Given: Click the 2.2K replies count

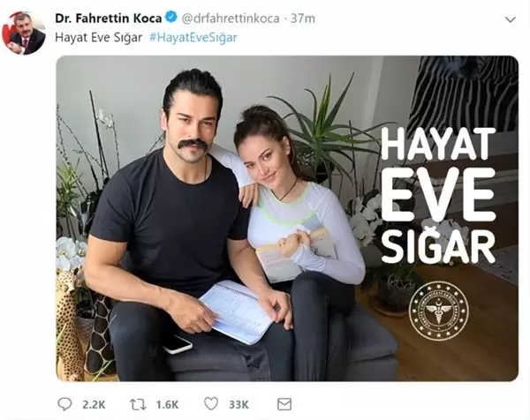Looking at the screenshot, I should 94,404.
